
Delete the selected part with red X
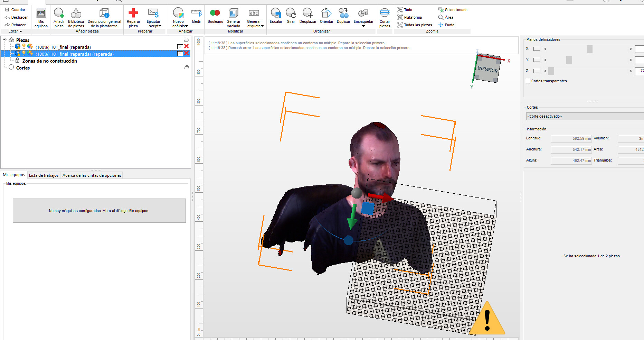pos(186,54)
